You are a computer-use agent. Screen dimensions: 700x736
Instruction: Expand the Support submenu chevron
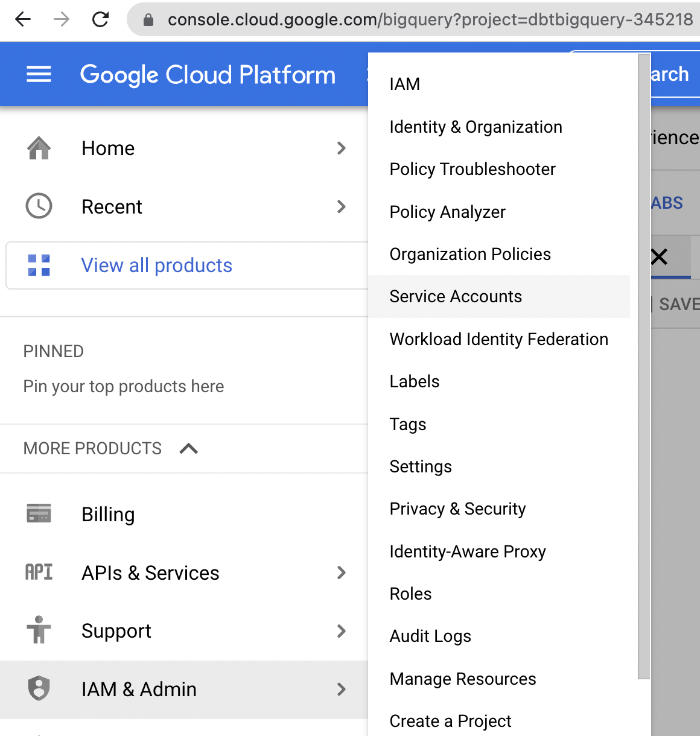342,631
